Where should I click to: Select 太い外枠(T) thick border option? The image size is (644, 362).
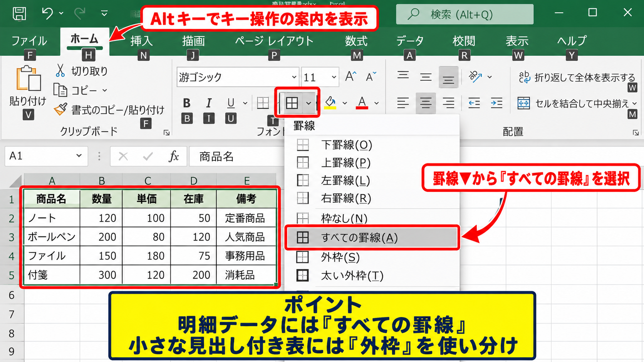(372, 275)
